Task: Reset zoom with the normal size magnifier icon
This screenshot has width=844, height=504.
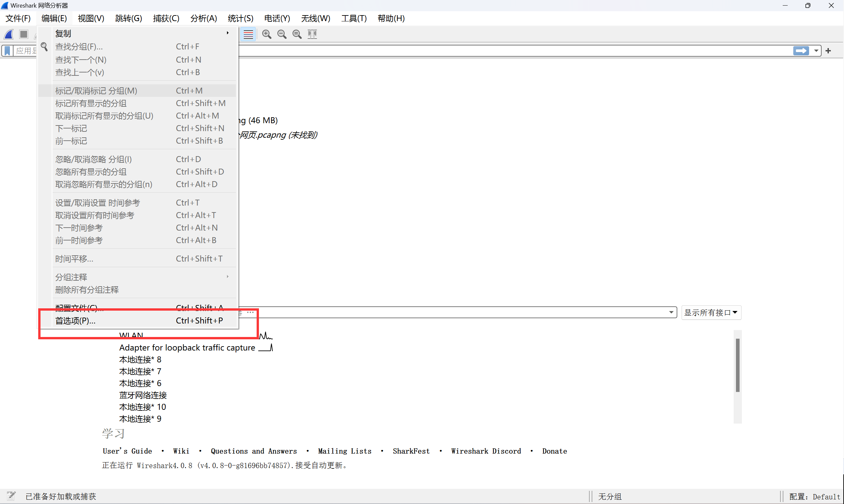Action: (296, 34)
